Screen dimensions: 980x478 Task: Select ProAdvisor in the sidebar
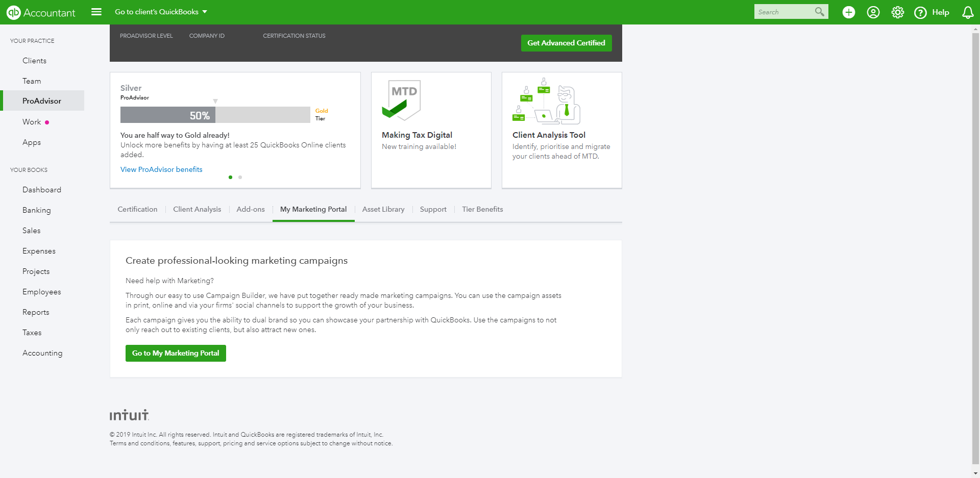click(42, 101)
